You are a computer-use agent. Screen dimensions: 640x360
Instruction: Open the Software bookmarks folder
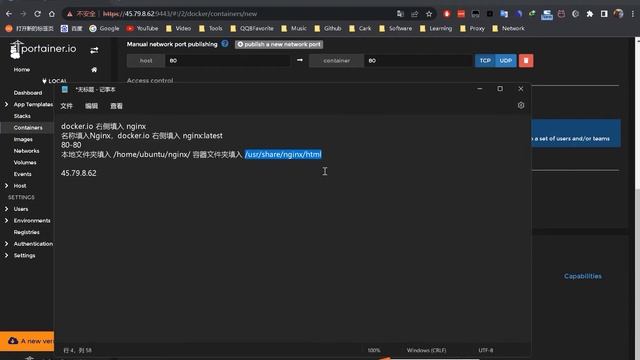click(396, 29)
